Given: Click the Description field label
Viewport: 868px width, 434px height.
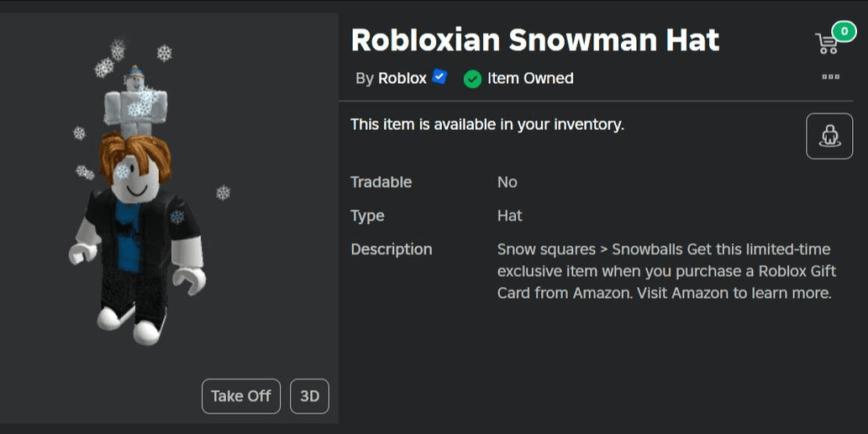Looking at the screenshot, I should pos(391,249).
